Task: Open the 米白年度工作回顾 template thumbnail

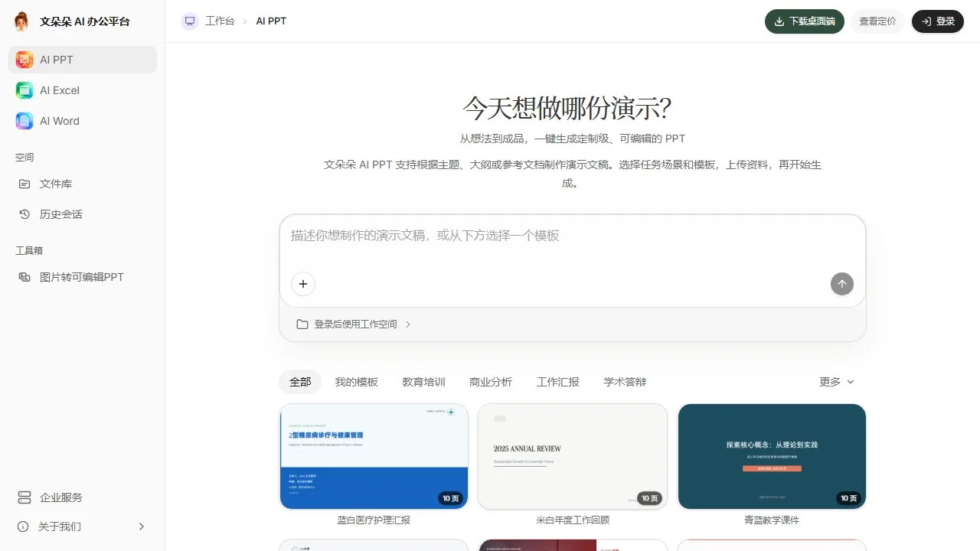Action: coord(573,456)
